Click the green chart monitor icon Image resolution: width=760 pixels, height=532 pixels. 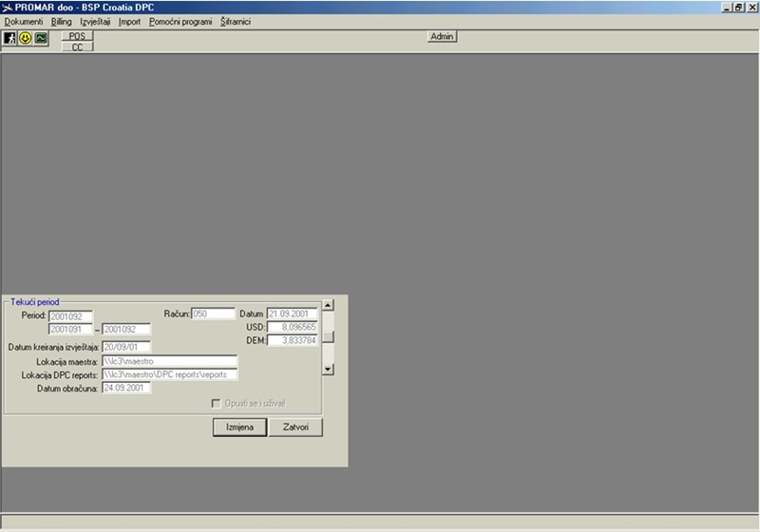pyautogui.click(x=41, y=38)
